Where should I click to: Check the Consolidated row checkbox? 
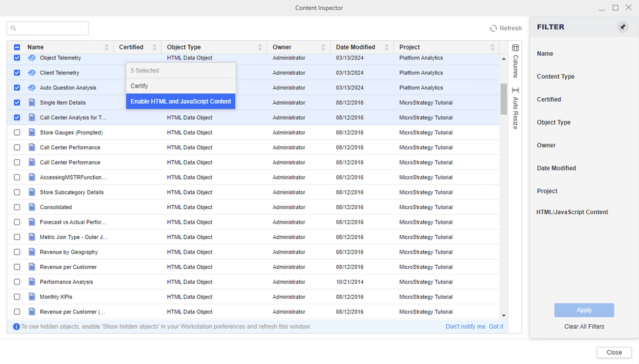point(17,207)
